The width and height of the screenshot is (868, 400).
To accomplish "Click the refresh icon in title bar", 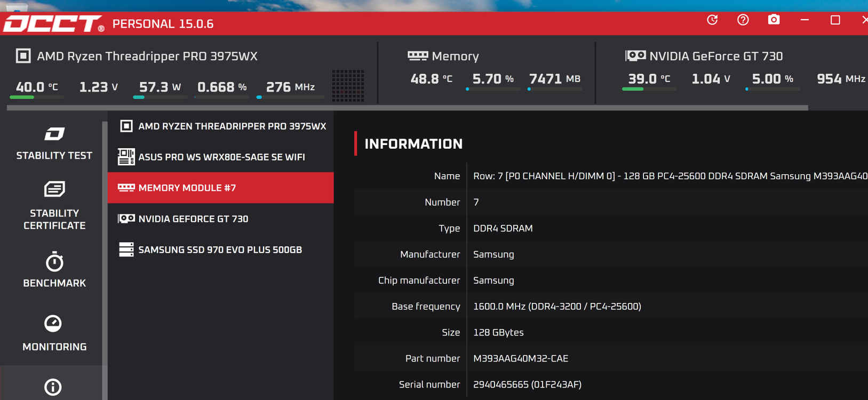I will pos(712,20).
